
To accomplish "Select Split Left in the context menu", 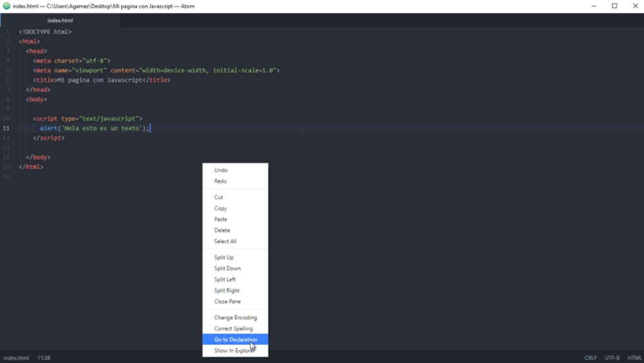I will [x=235, y=280].
